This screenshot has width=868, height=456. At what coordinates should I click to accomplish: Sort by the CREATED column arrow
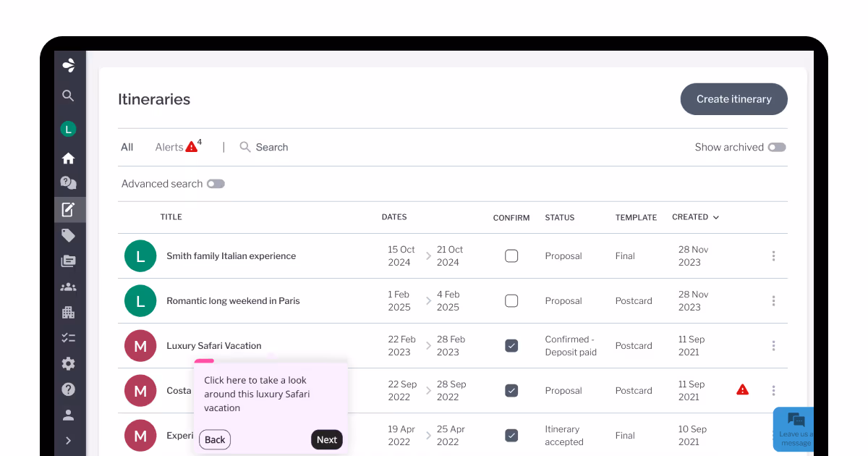click(716, 217)
